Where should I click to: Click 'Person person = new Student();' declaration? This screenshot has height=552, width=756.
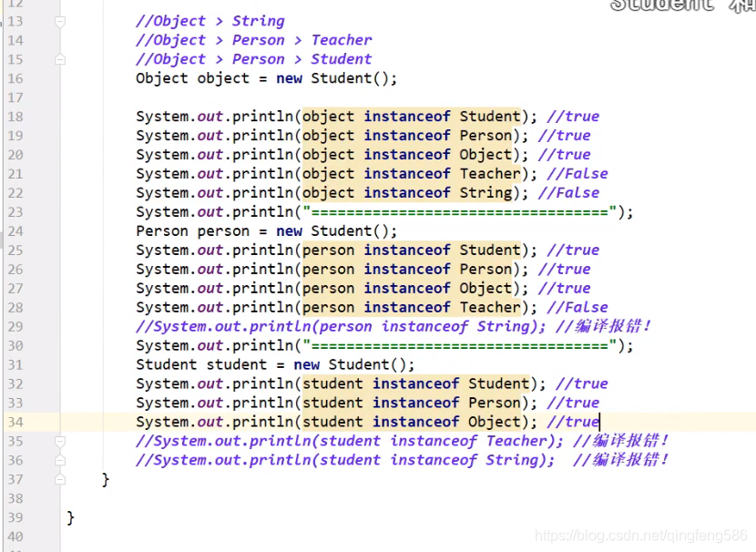266,231
